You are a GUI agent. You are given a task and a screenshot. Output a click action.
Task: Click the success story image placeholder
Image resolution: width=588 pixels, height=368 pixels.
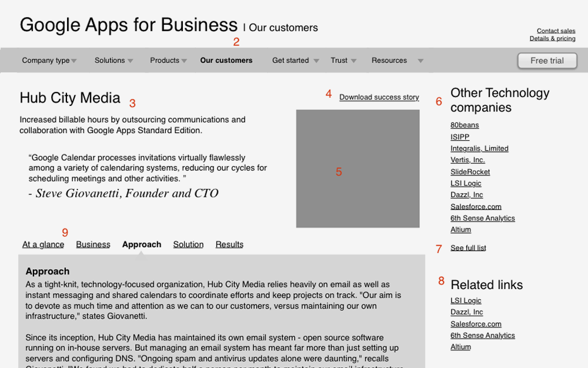tap(358, 168)
